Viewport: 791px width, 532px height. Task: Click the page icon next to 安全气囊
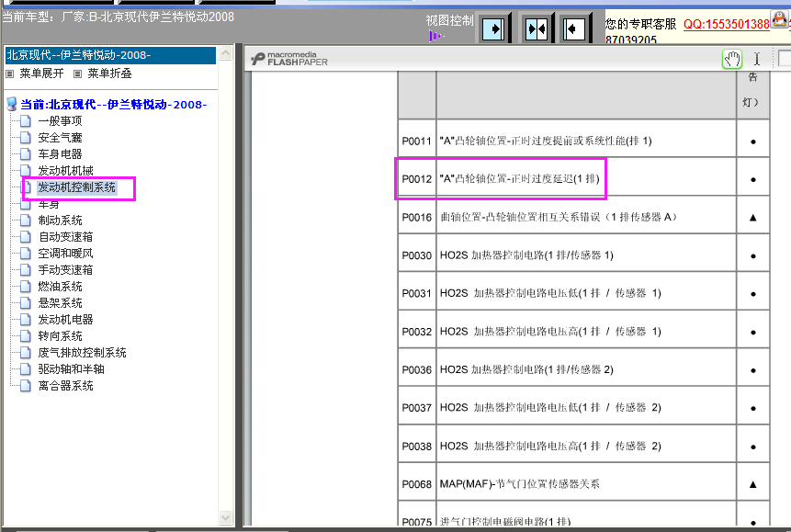click(26, 138)
